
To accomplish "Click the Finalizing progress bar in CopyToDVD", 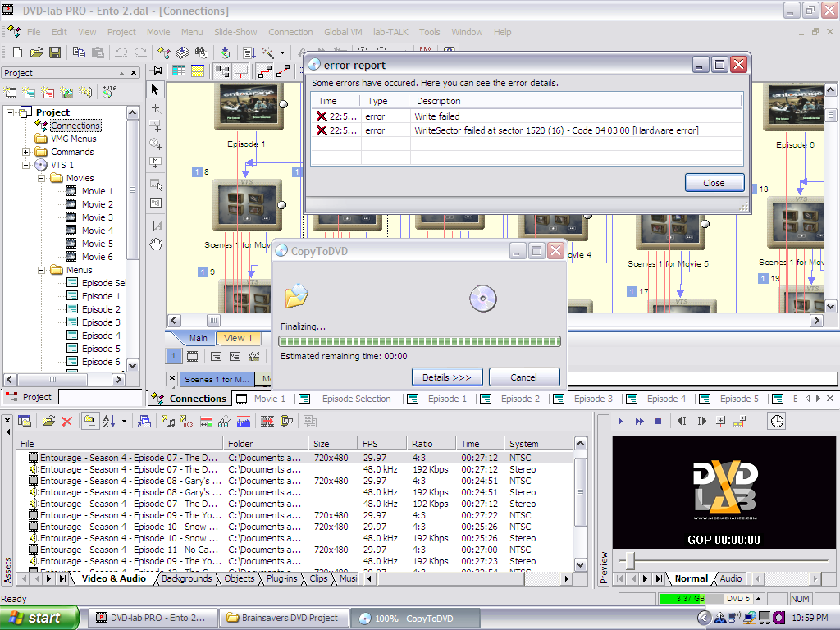I will click(419, 341).
